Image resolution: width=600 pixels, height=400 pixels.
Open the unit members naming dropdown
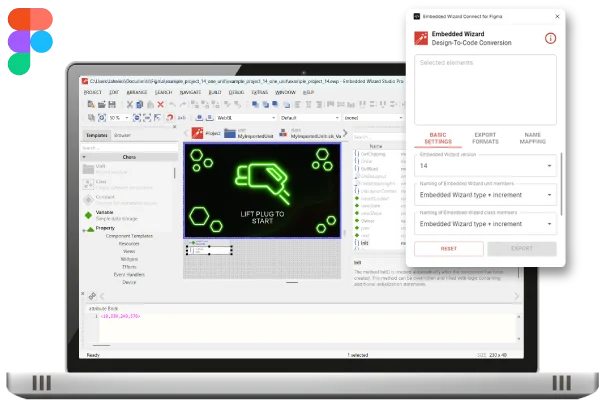[x=486, y=195]
